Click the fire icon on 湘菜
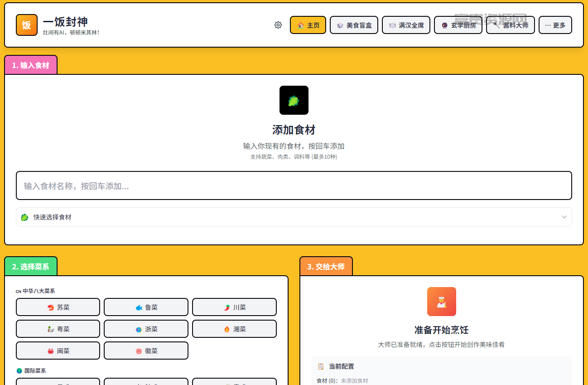Screen dimensions: 588x385 (227, 329)
